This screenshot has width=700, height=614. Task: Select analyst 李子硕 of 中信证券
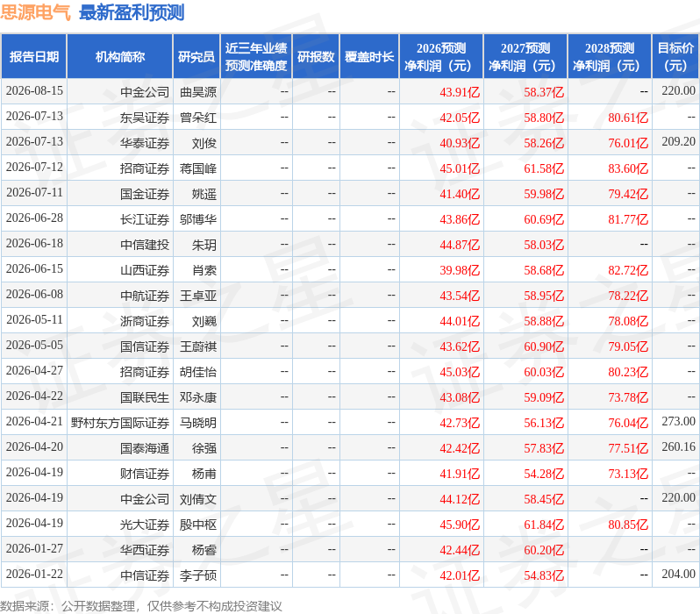click(x=197, y=575)
